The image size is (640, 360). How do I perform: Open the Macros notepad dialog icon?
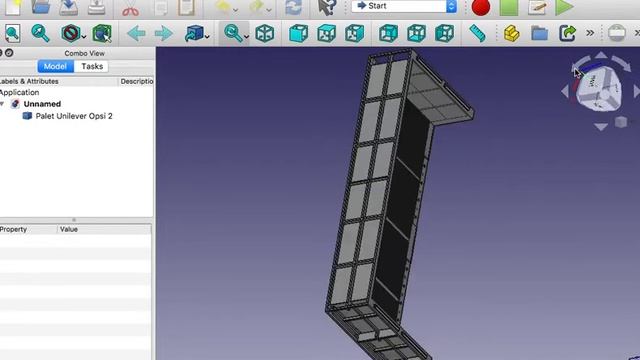[536, 7]
